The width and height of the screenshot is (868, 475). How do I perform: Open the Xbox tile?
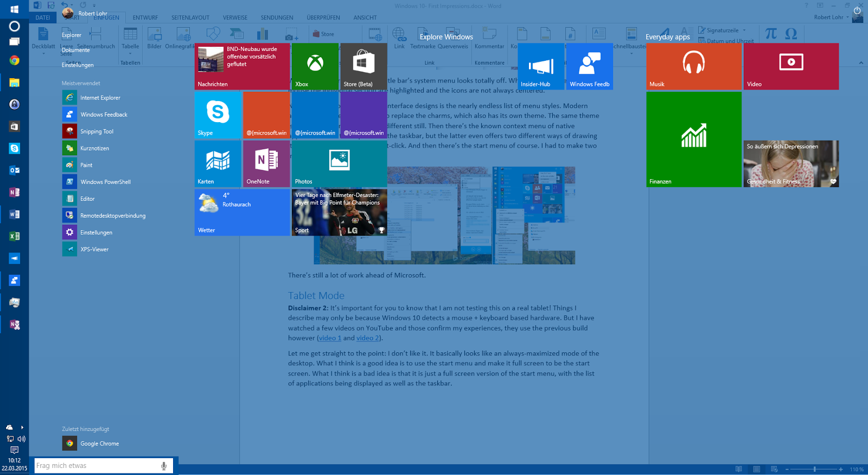pyautogui.click(x=315, y=66)
